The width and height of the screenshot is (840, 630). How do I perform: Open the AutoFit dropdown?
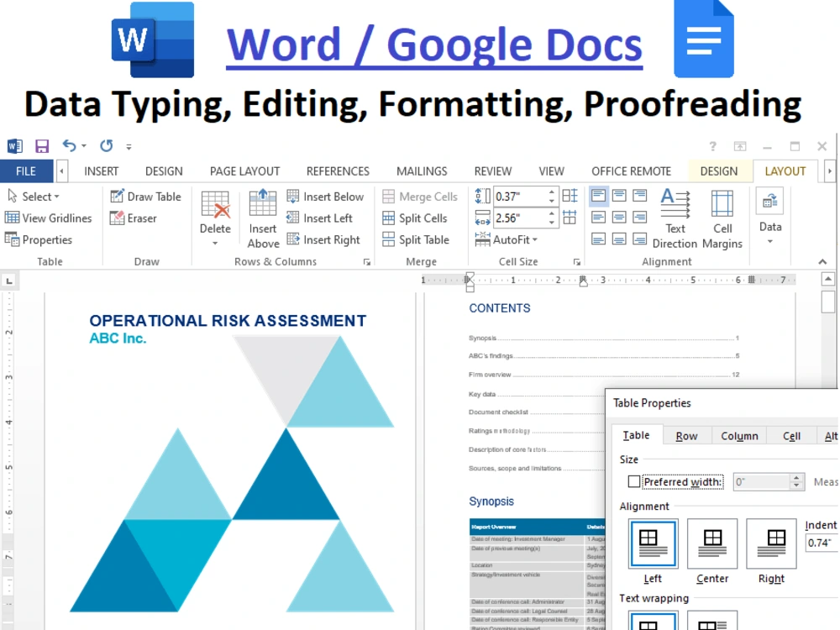click(x=506, y=239)
